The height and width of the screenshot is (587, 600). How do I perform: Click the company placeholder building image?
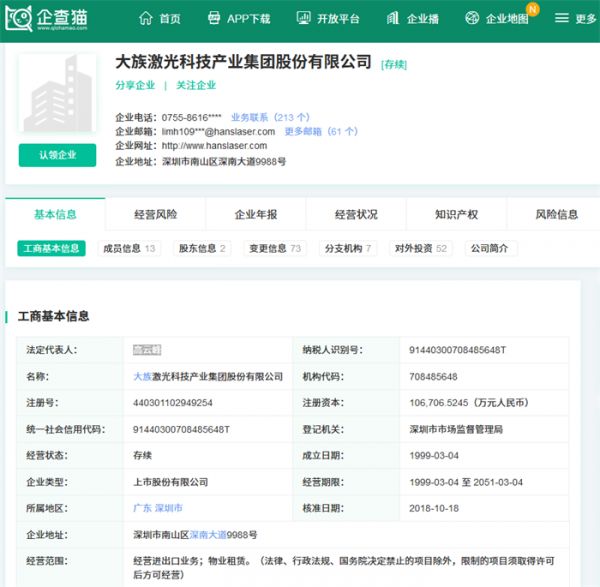[x=57, y=93]
